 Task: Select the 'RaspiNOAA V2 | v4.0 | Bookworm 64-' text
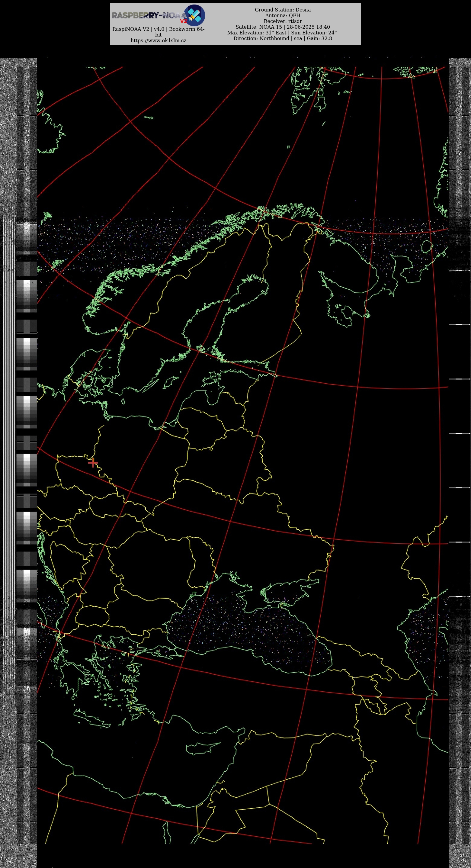point(158,29)
